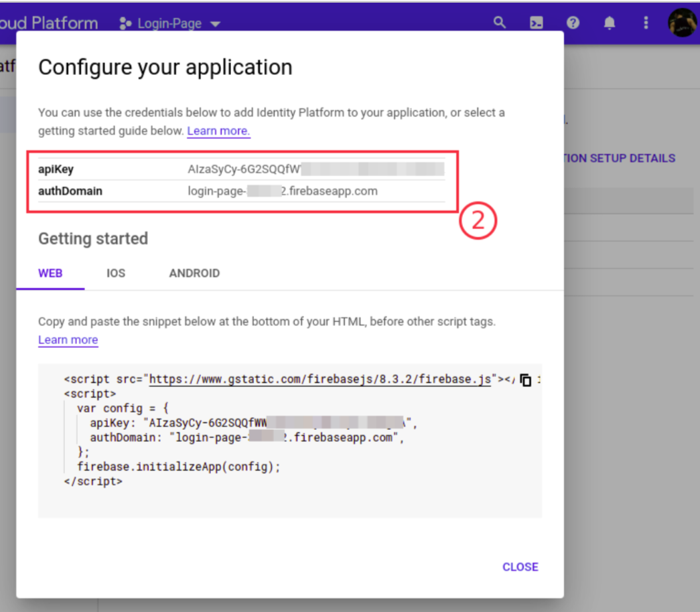This screenshot has height=612, width=700.
Task: Click the Getting started heading
Action: tap(93, 238)
